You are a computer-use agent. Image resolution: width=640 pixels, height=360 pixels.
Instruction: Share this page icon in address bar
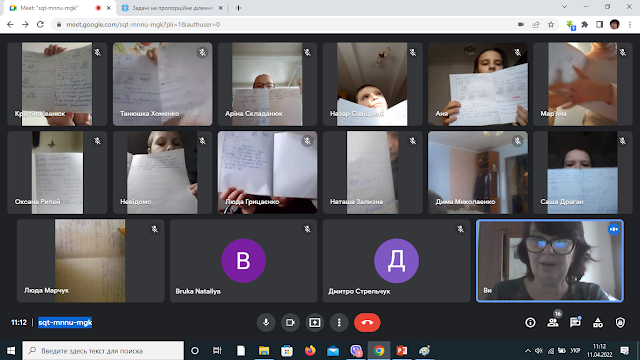536,24
